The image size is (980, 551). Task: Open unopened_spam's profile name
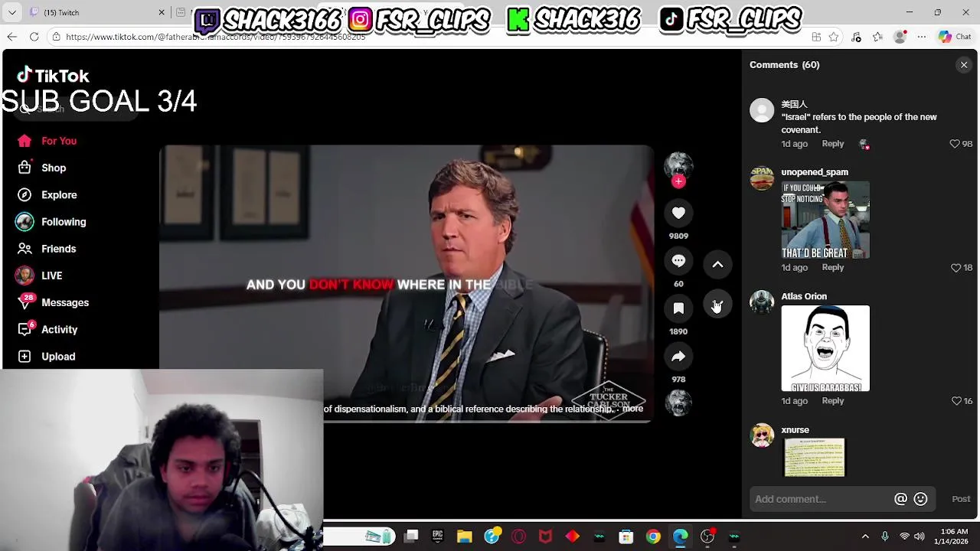pos(815,172)
